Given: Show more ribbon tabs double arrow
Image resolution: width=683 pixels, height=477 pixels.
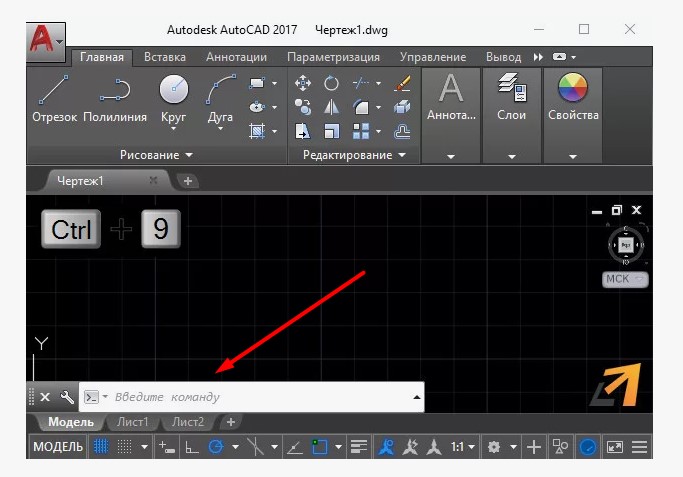Looking at the screenshot, I should click(538, 57).
